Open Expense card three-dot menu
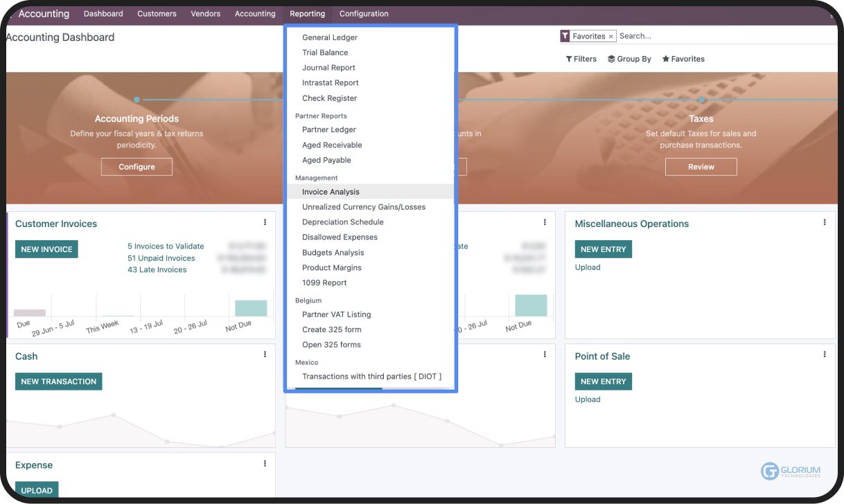Image resolution: width=844 pixels, height=504 pixels. 265,464
